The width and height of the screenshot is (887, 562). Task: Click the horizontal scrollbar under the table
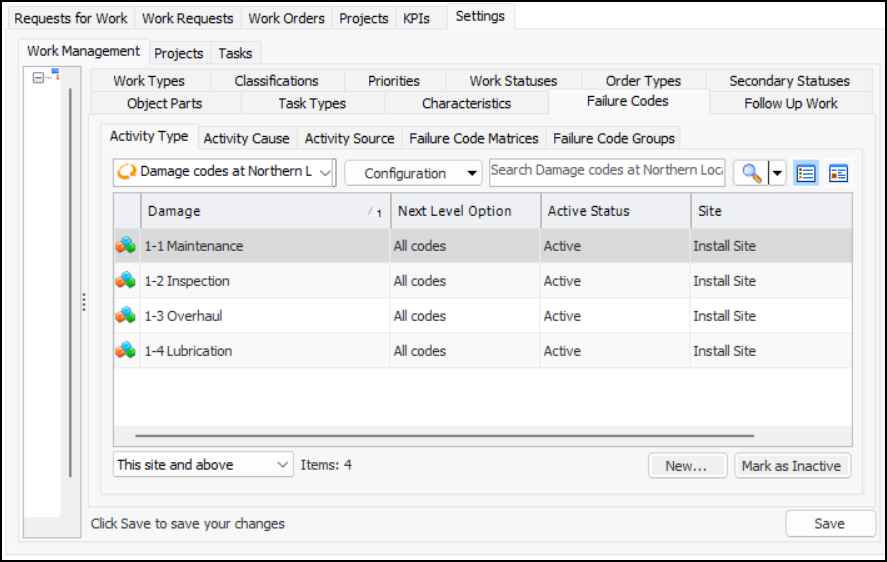[444, 436]
